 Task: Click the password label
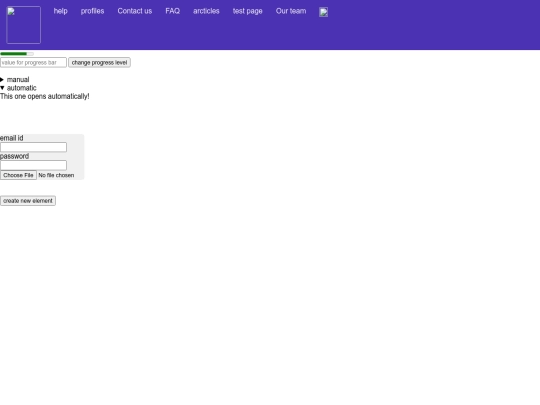[x=14, y=156]
